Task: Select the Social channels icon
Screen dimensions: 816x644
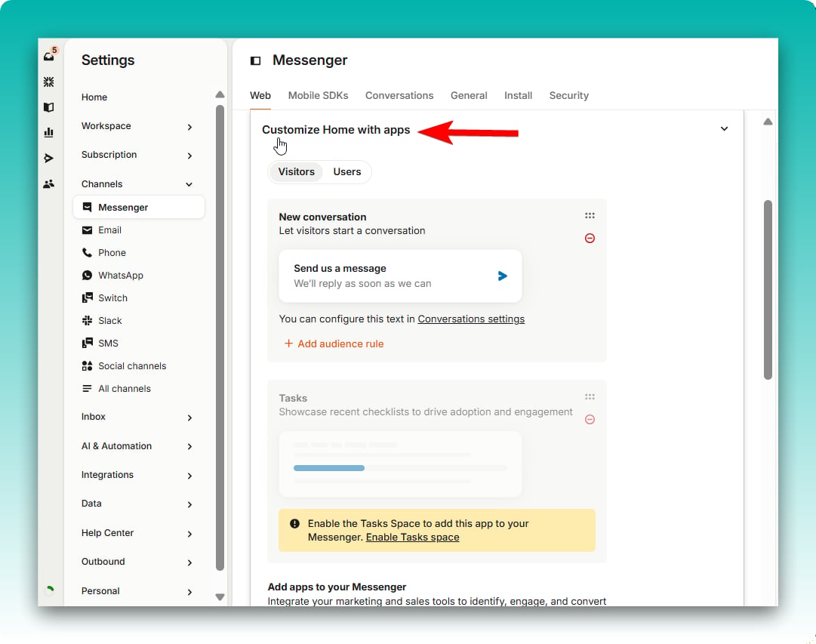Action: [87, 366]
